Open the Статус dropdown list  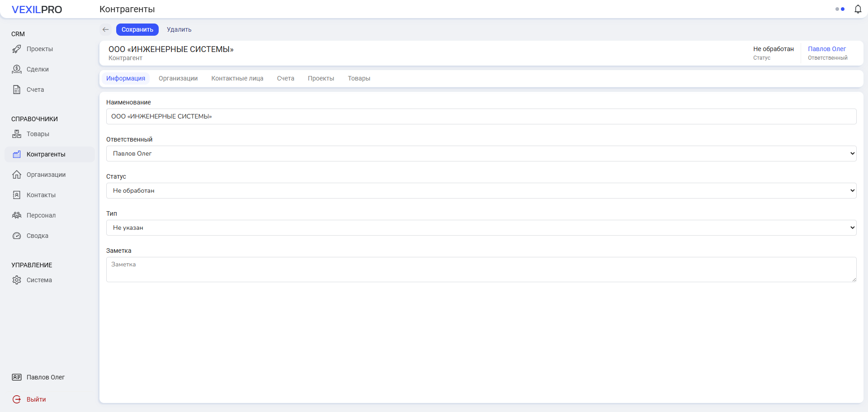click(x=481, y=190)
